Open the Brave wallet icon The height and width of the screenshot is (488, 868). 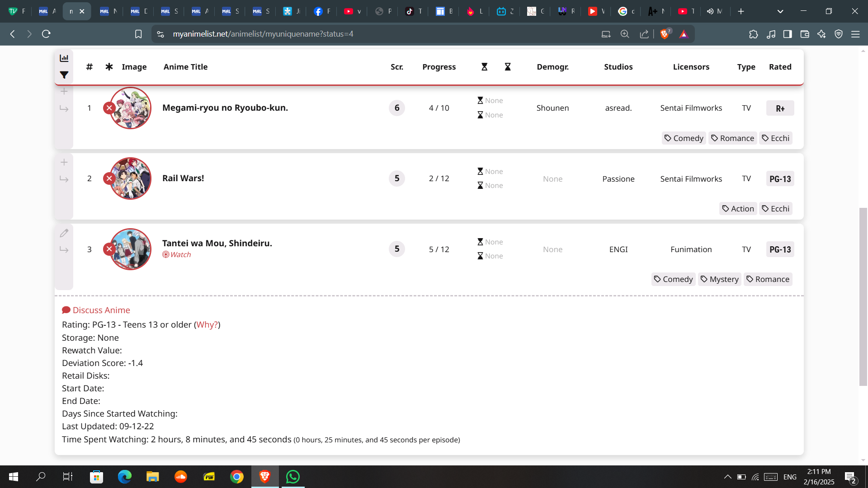[804, 34]
